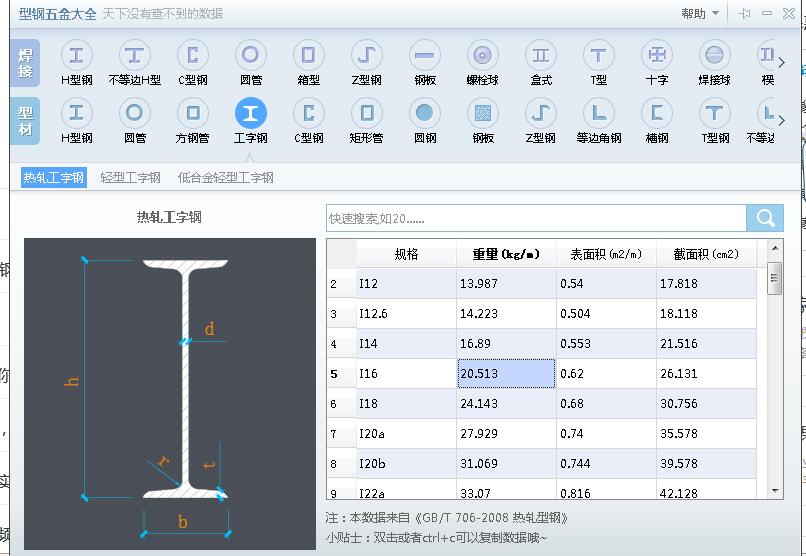Sort by 重量(kg/m) column header

[506, 254]
